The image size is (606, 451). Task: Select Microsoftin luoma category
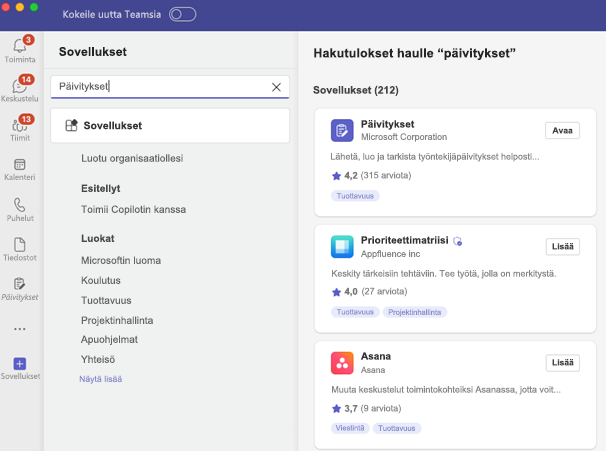121,260
